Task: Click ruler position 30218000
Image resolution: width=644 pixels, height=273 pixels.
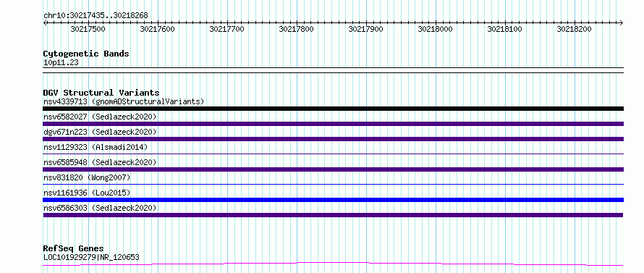Action: [x=435, y=29]
